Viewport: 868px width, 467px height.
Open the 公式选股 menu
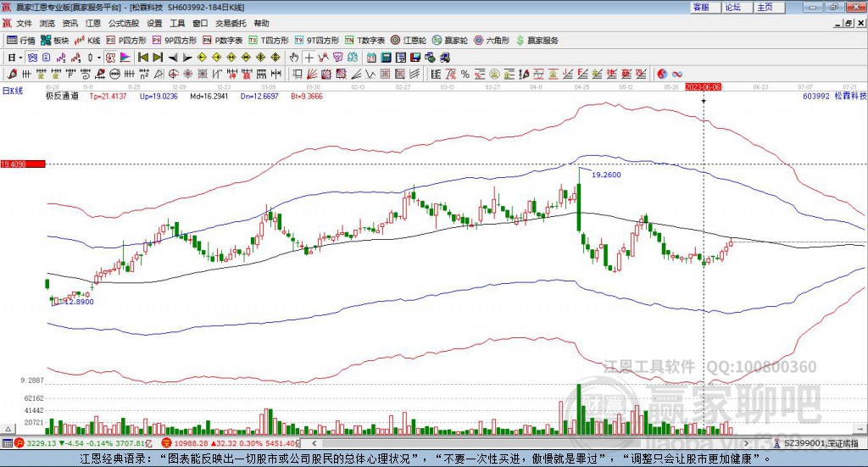124,23
